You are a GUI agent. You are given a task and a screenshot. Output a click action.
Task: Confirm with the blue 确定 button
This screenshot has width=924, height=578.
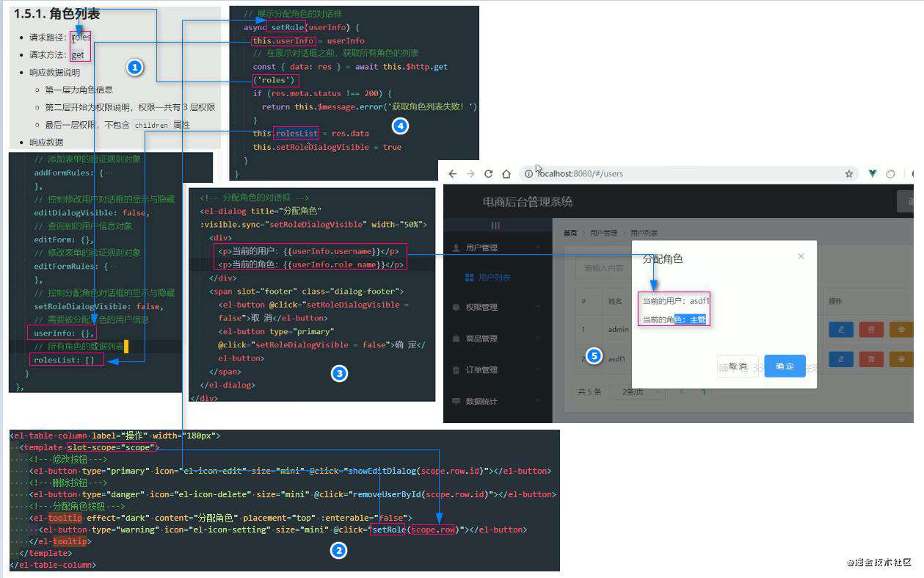(x=785, y=366)
